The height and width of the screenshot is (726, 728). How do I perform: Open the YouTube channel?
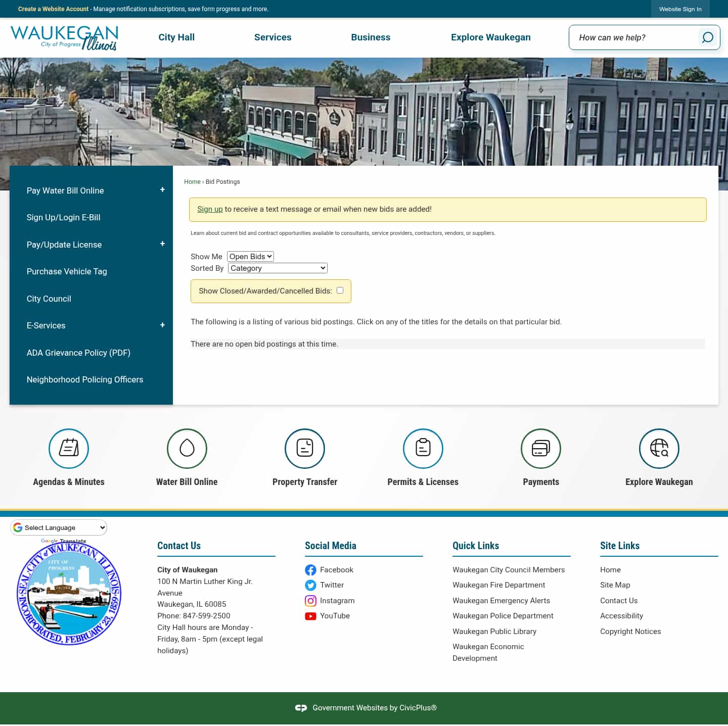pos(335,616)
